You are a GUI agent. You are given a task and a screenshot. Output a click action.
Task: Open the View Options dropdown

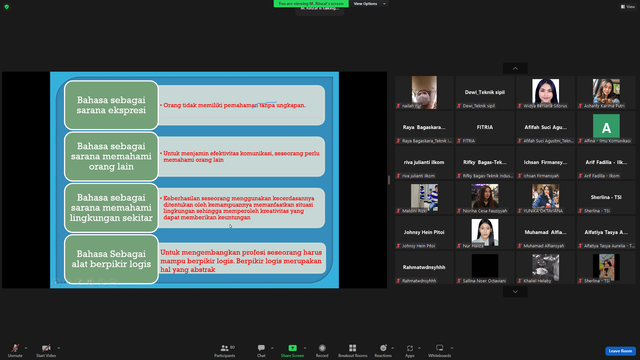point(369,4)
